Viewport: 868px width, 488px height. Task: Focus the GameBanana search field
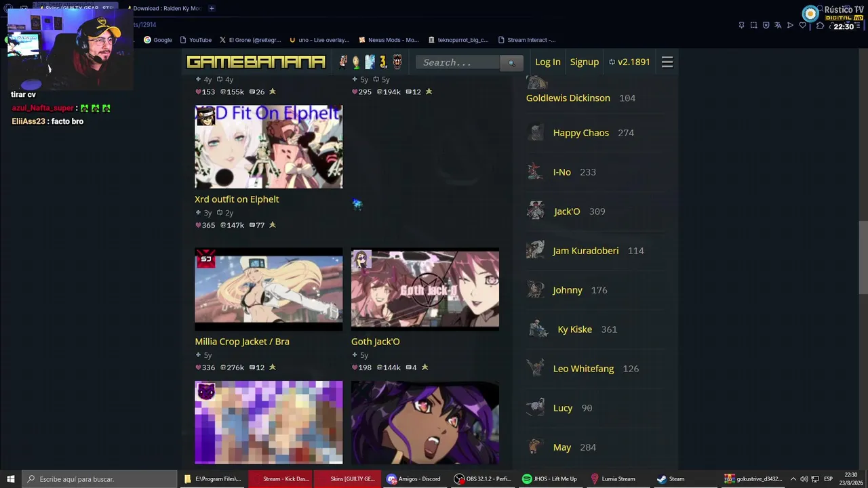coord(458,63)
